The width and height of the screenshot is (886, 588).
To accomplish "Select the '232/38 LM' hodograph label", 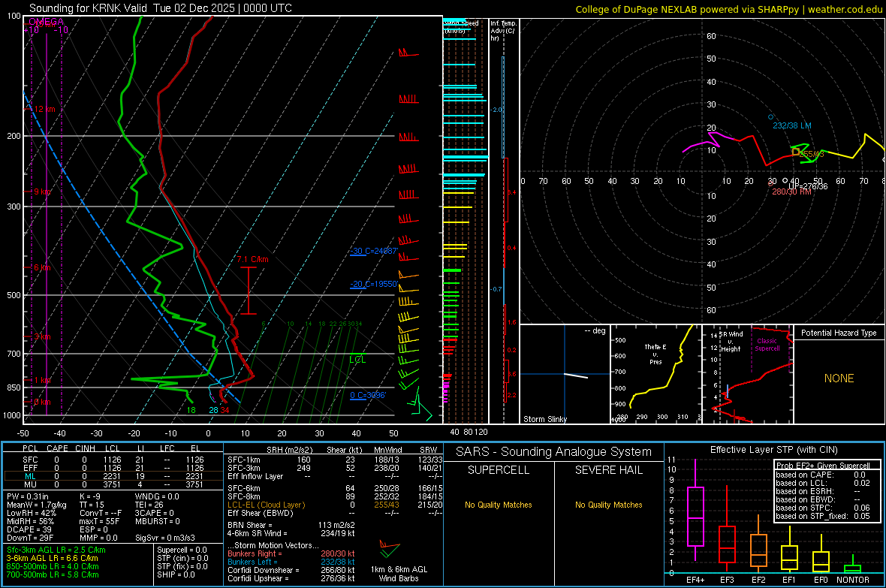I will pos(791,125).
